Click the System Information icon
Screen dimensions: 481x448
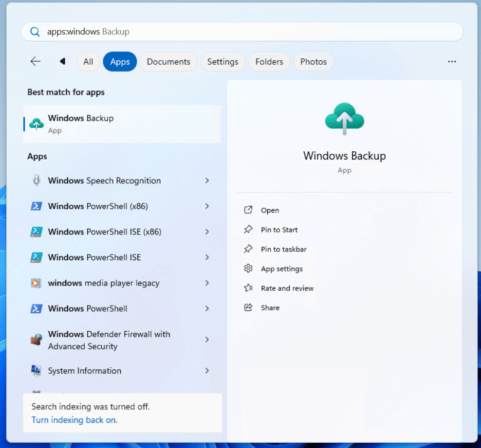[37, 371]
